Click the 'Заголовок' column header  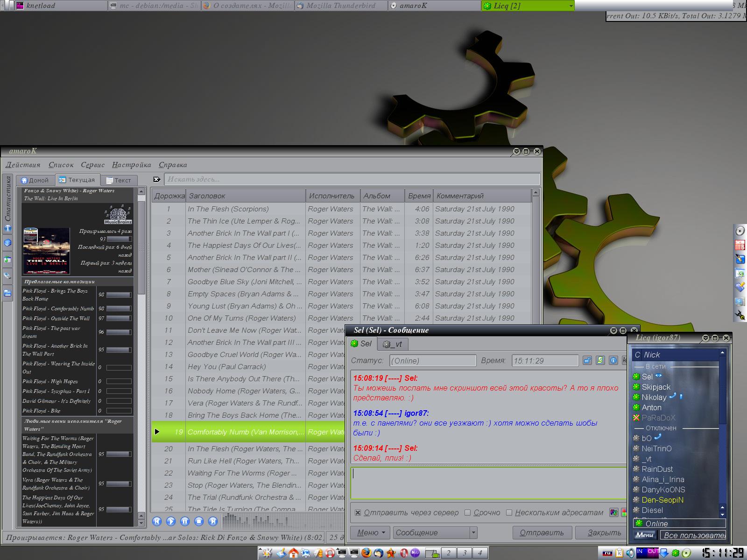tap(246, 196)
